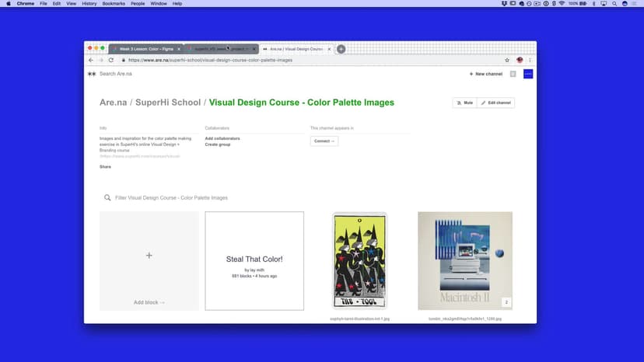Open the SuperHi School breadcrumb link

click(168, 103)
